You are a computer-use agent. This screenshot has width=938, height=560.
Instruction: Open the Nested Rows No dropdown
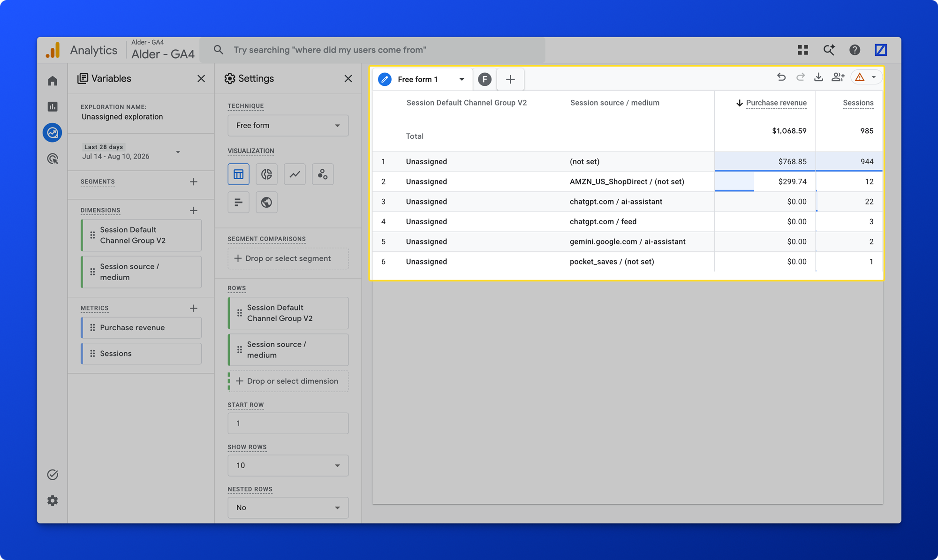tap(288, 507)
